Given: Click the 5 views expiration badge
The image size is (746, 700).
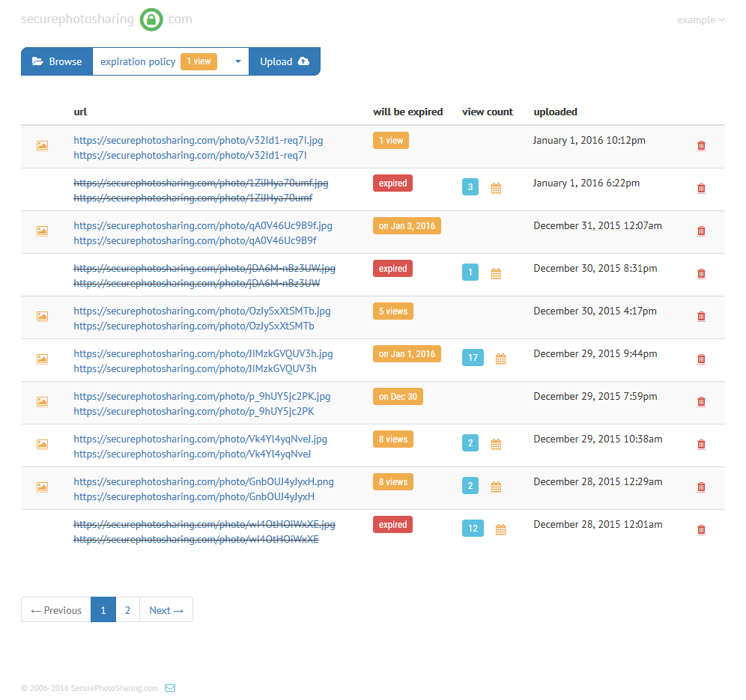Looking at the screenshot, I should point(392,311).
